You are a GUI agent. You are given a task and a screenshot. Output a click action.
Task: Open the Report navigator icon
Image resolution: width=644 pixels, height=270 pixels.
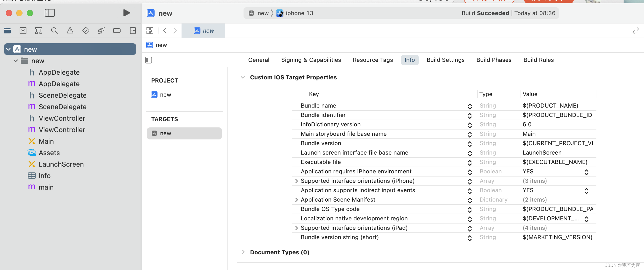(133, 31)
